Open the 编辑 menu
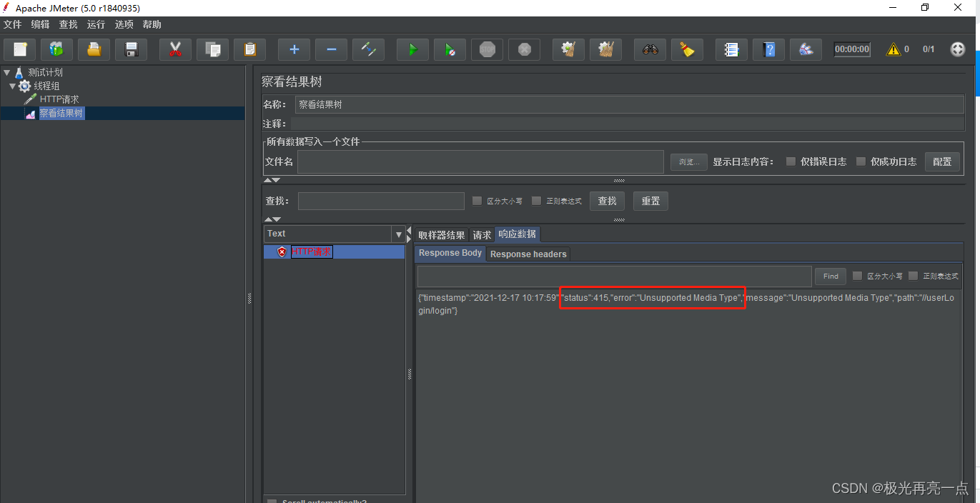Image resolution: width=980 pixels, height=503 pixels. (x=41, y=24)
